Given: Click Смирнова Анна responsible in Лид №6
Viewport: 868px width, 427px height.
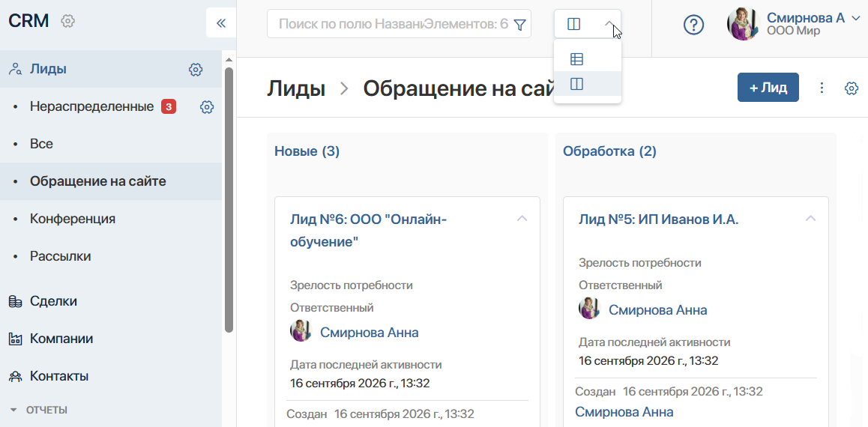Looking at the screenshot, I should coord(370,333).
